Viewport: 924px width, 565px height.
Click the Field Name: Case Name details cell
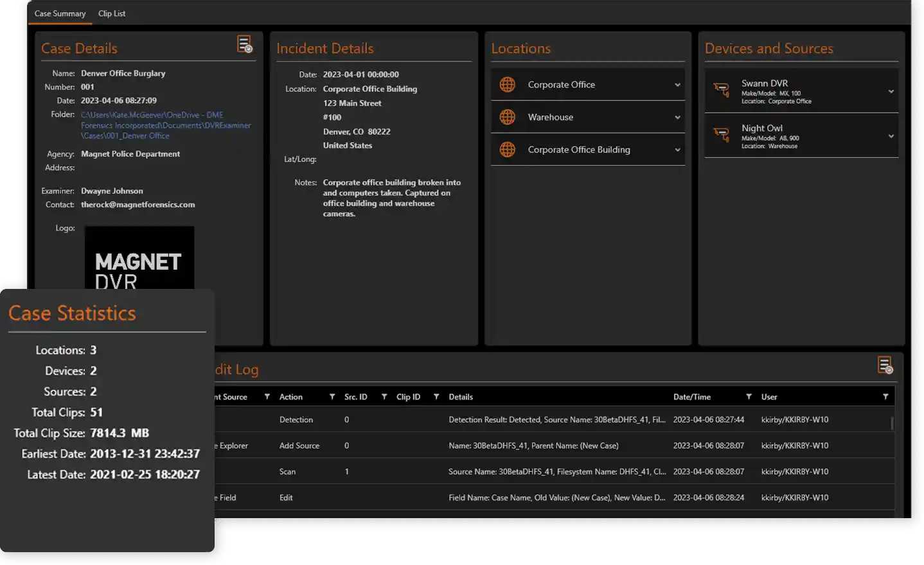[x=557, y=498]
